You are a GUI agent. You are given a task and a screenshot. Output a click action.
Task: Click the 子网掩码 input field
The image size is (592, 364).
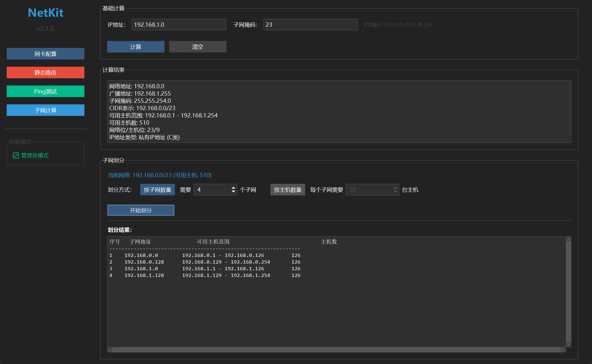(x=311, y=25)
